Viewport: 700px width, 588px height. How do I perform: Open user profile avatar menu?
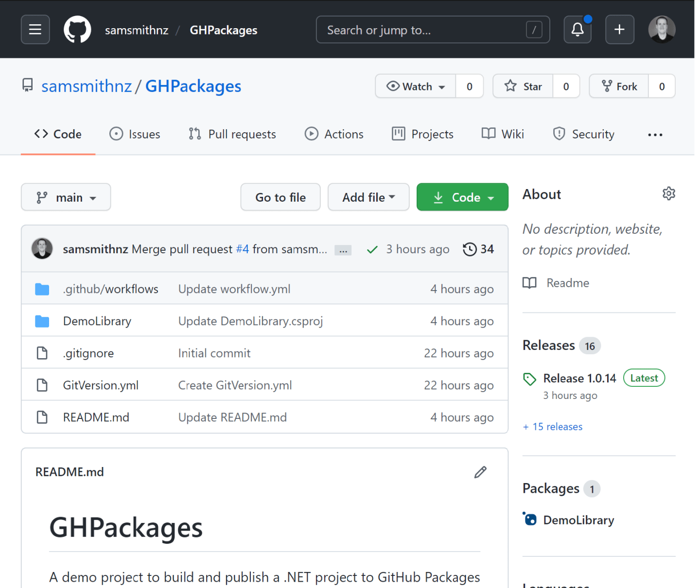[662, 30]
